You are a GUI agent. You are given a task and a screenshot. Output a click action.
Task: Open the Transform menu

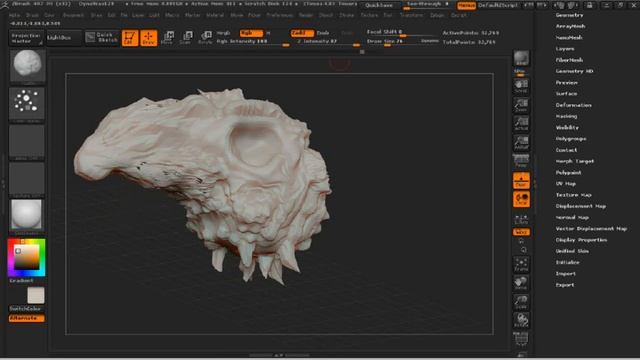(411, 15)
